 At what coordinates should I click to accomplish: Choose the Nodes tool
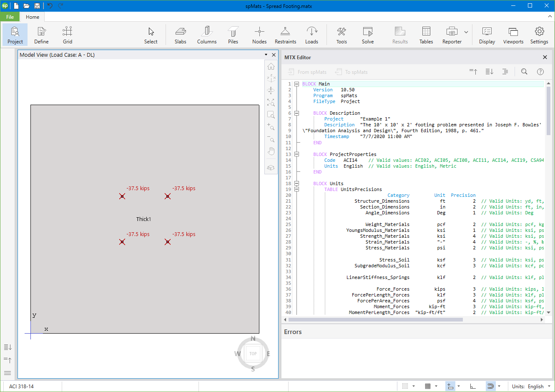tap(259, 35)
